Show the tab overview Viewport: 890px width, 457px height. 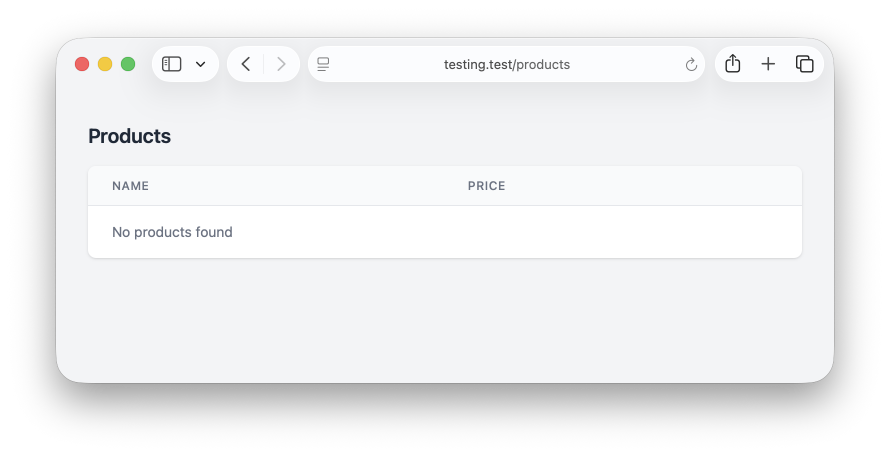(804, 64)
